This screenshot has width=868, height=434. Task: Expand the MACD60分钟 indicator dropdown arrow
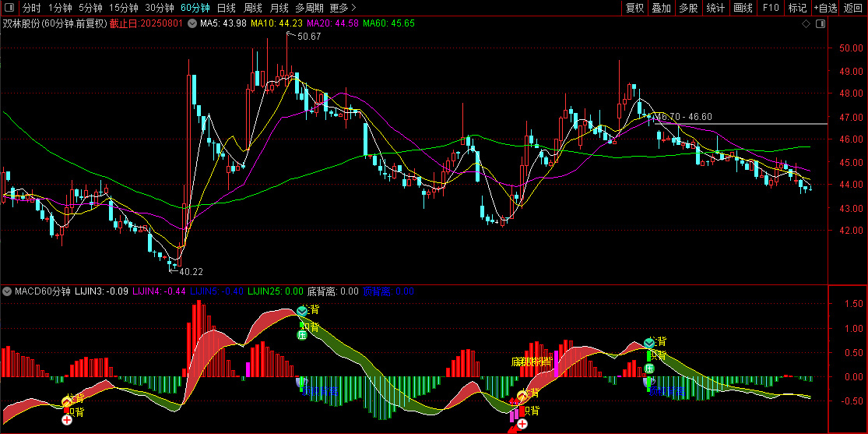click(x=7, y=291)
